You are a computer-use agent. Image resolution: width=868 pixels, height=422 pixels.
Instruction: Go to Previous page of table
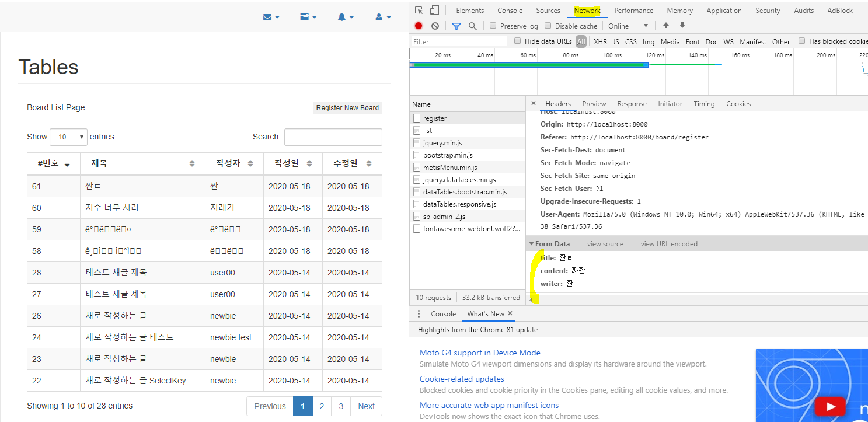point(270,406)
